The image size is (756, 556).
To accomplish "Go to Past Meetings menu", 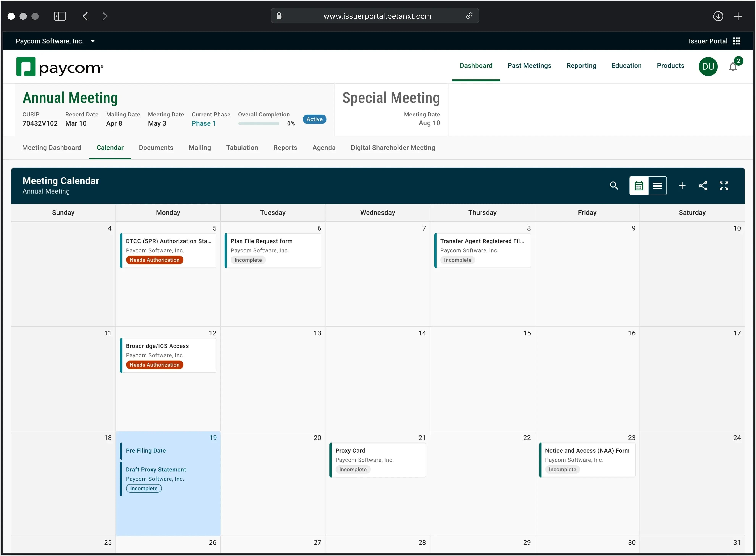I will [529, 66].
